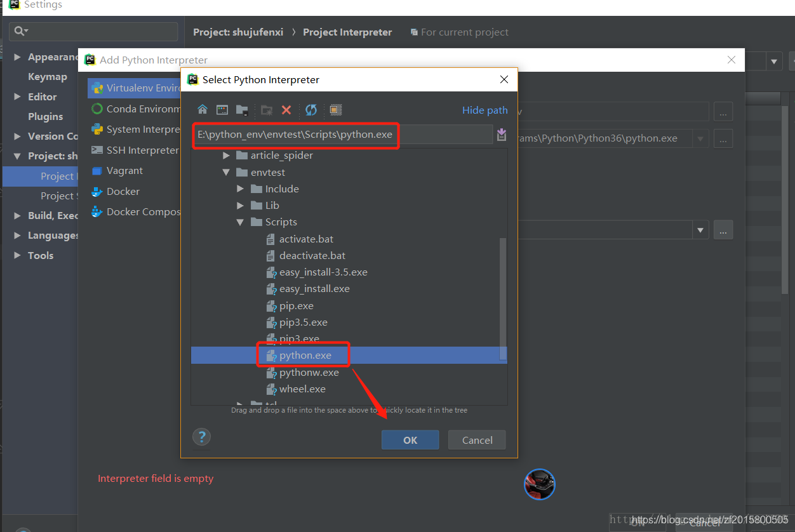The height and width of the screenshot is (532, 795).
Task: Choose Docker Compose in interpreter list
Action: [x=136, y=211]
